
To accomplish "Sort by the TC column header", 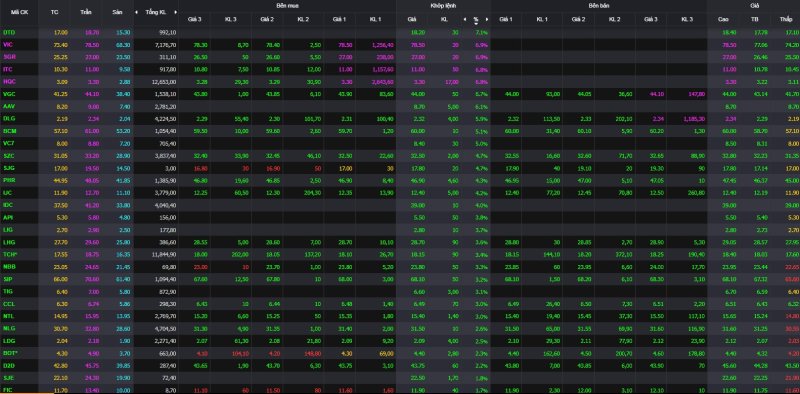I will [x=55, y=12].
